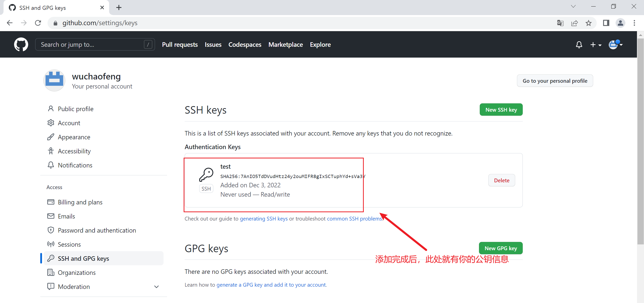This screenshot has width=644, height=303.
Task: Click the browser back arrow
Action: [x=10, y=23]
